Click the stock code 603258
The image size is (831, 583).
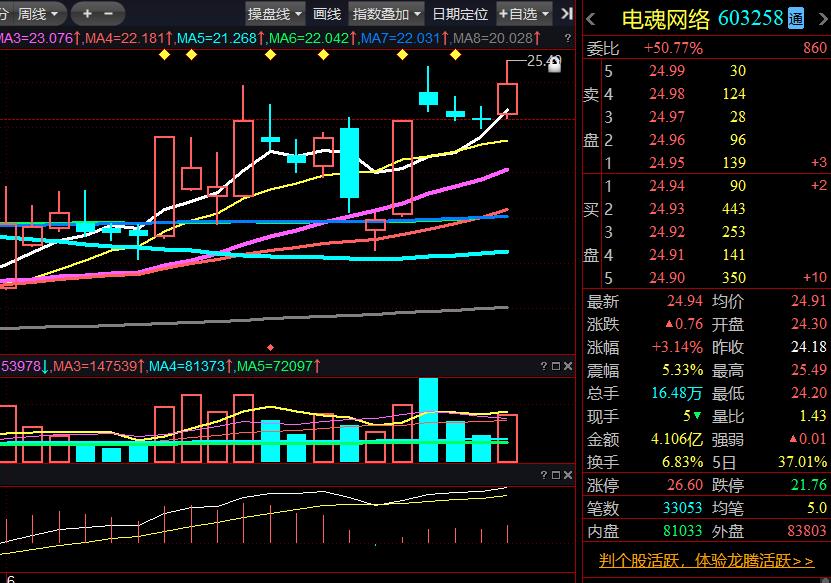750,19
